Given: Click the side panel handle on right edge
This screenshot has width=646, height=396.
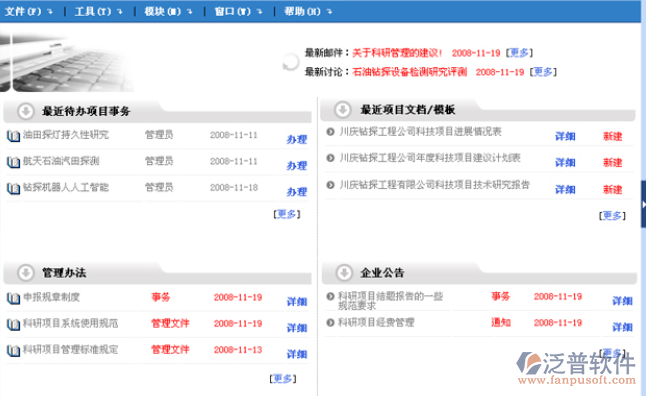Looking at the screenshot, I should click(x=643, y=204).
